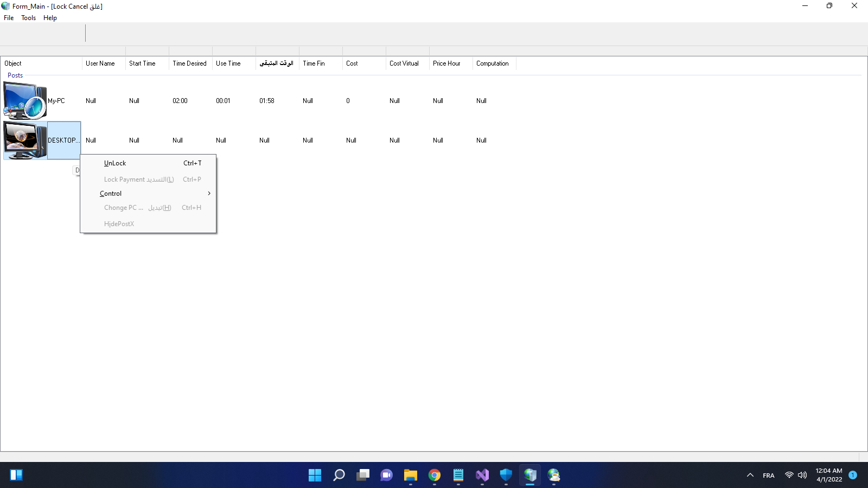The height and width of the screenshot is (488, 868).
Task: Open Visual Studio from the taskbar
Action: [x=482, y=476]
